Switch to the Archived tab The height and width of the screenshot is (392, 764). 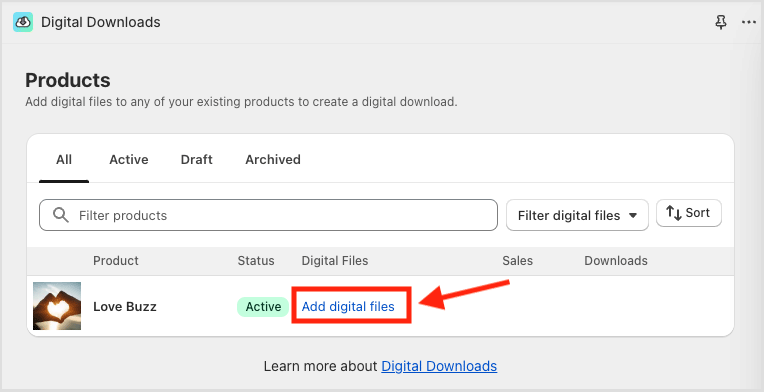coord(273,160)
